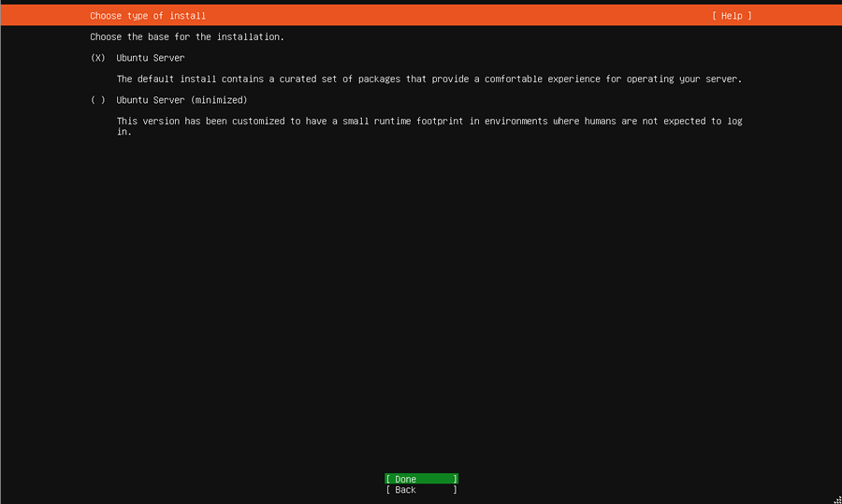Click the "Choose the base for the installation." text
Screen dimensions: 842x504
pos(187,37)
